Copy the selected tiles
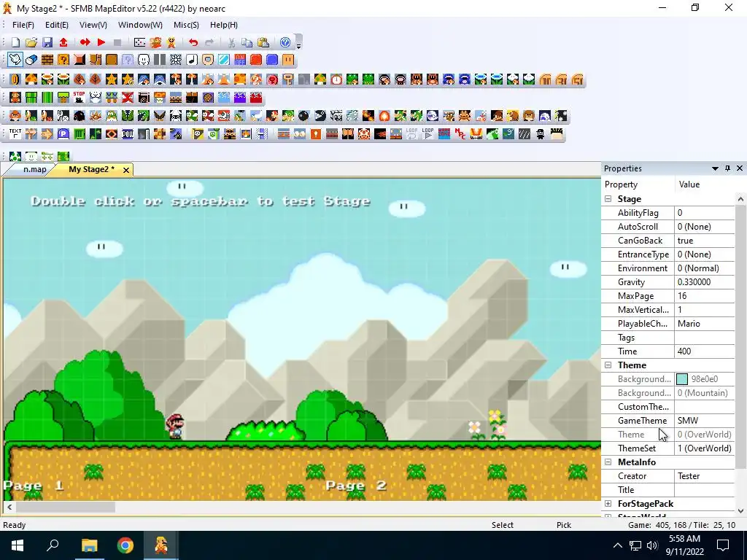Image resolution: width=747 pixels, height=560 pixels. pyautogui.click(x=247, y=42)
